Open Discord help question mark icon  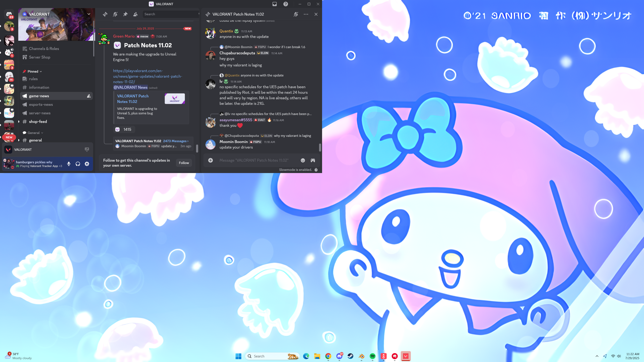point(286,4)
